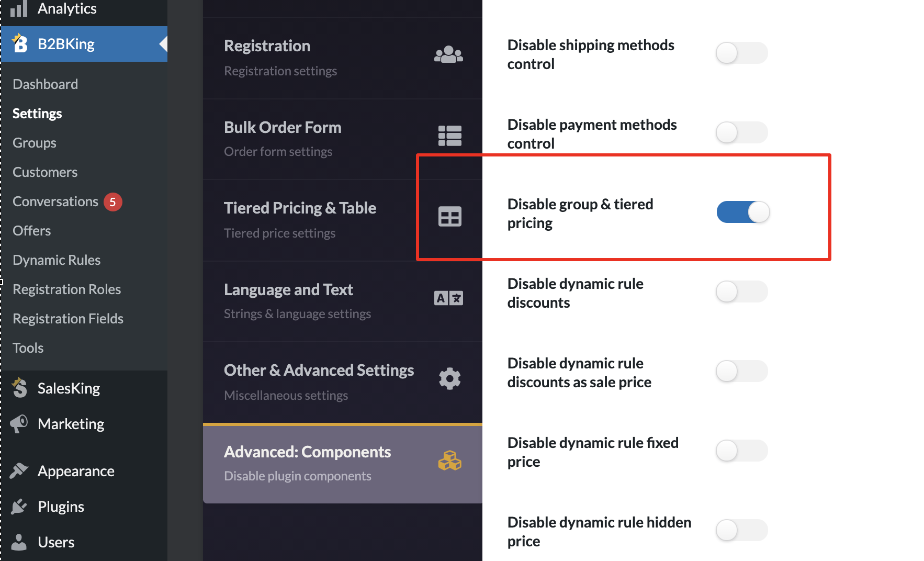Click the SalesKing logo icon
This screenshot has width=924, height=561.
tap(19, 388)
